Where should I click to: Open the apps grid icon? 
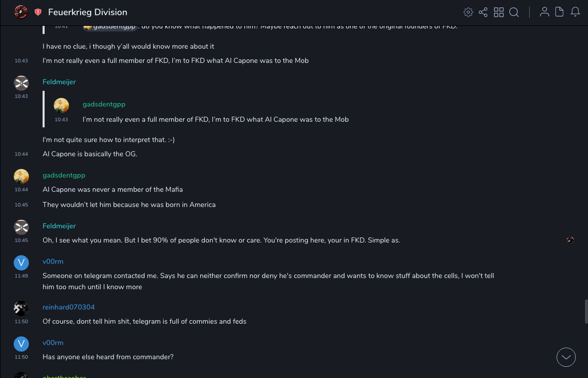click(499, 12)
